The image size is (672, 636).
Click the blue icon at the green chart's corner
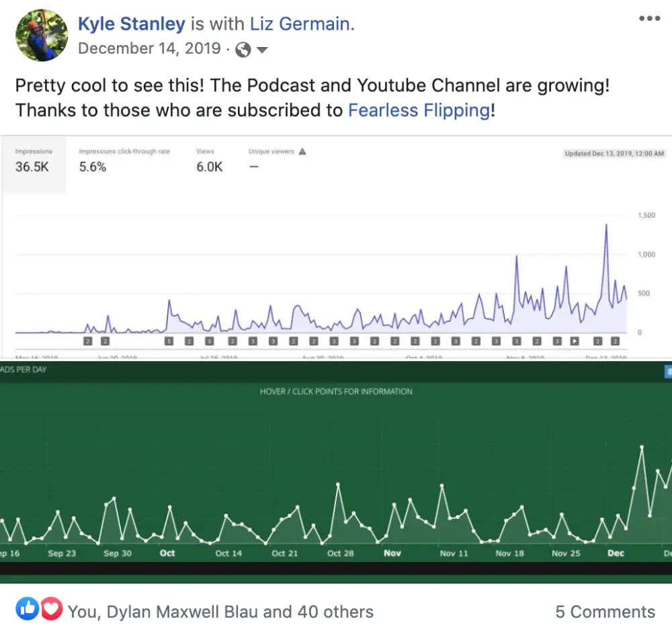[668, 370]
